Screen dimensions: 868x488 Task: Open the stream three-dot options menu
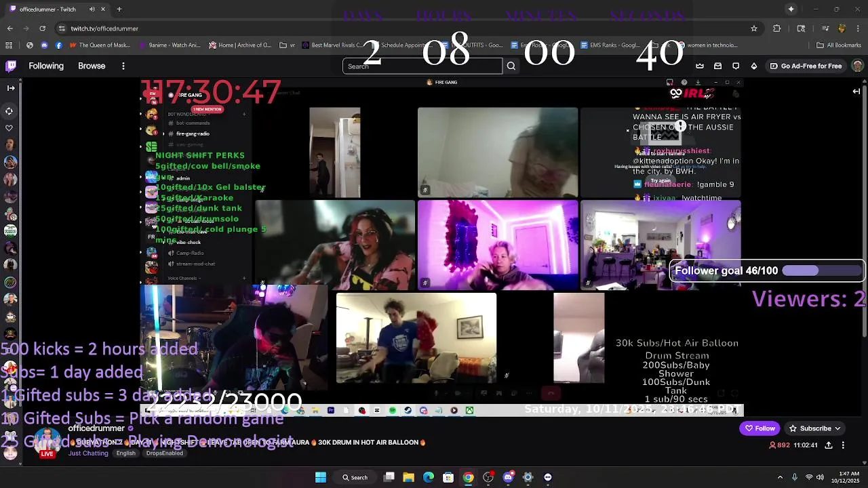(x=843, y=445)
